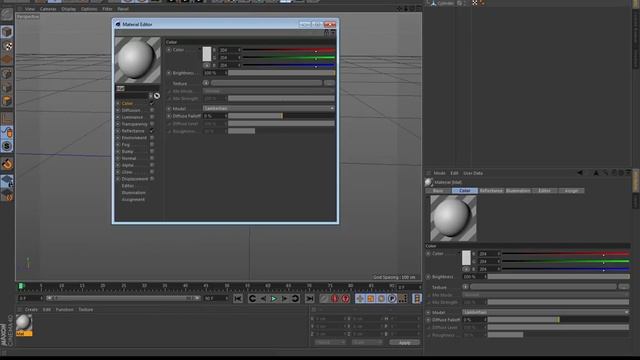640x360 pixels.
Task: Toggle the rotation key icon in the timeline bar
Action: click(x=381, y=299)
